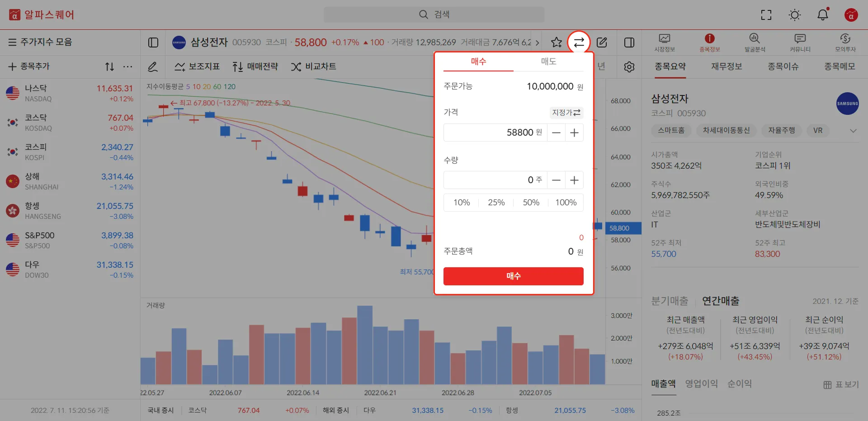Click 종목추가 to add a stock

[29, 66]
